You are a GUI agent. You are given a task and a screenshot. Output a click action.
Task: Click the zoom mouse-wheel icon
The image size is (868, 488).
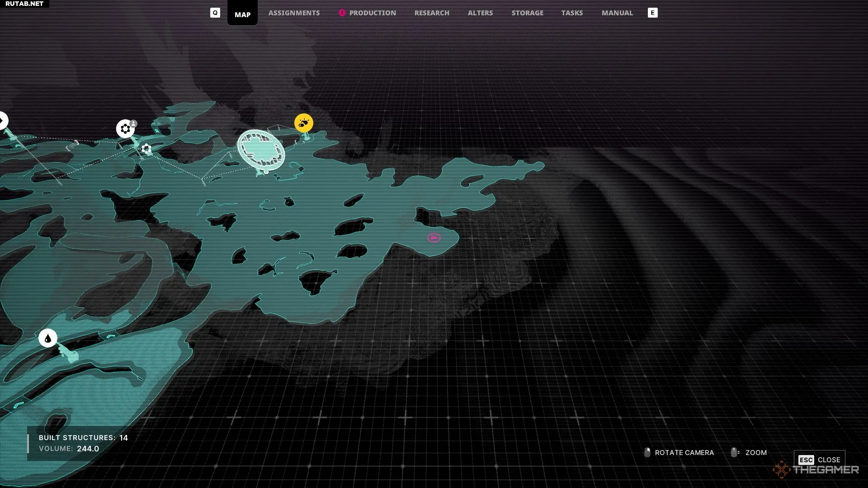[x=735, y=453]
